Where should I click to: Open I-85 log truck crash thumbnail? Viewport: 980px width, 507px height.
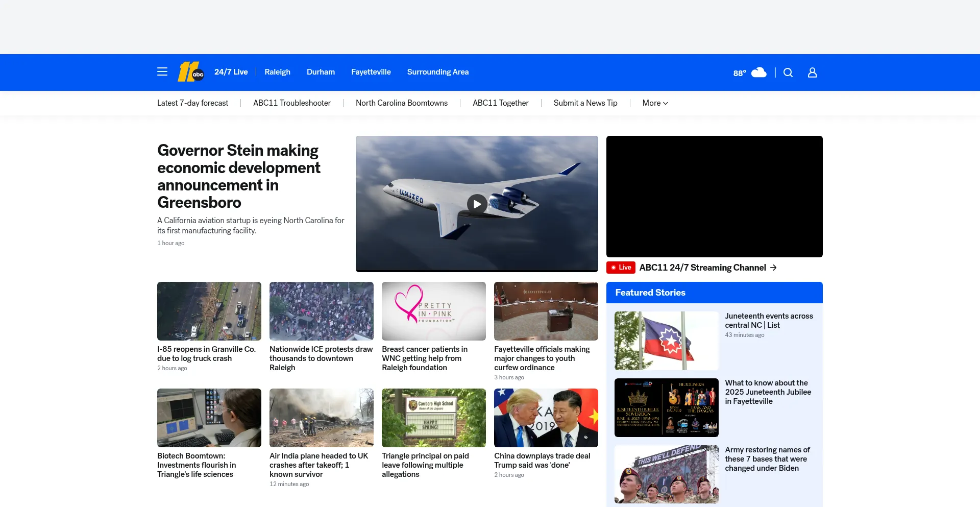click(209, 311)
